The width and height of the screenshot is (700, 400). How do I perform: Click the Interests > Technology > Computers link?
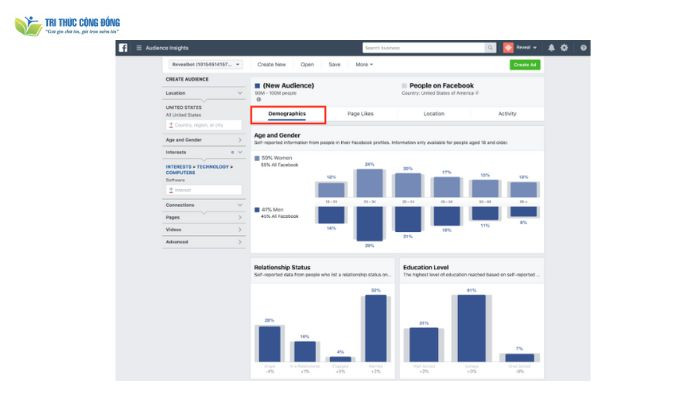(199, 169)
